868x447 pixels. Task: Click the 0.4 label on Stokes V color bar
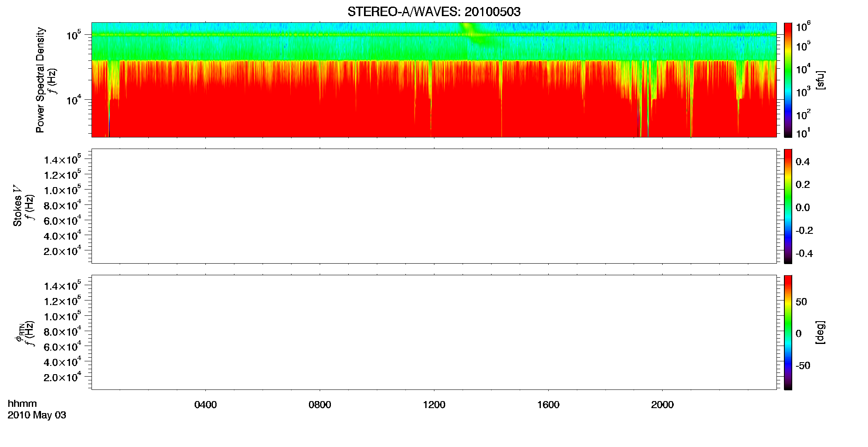click(x=803, y=162)
